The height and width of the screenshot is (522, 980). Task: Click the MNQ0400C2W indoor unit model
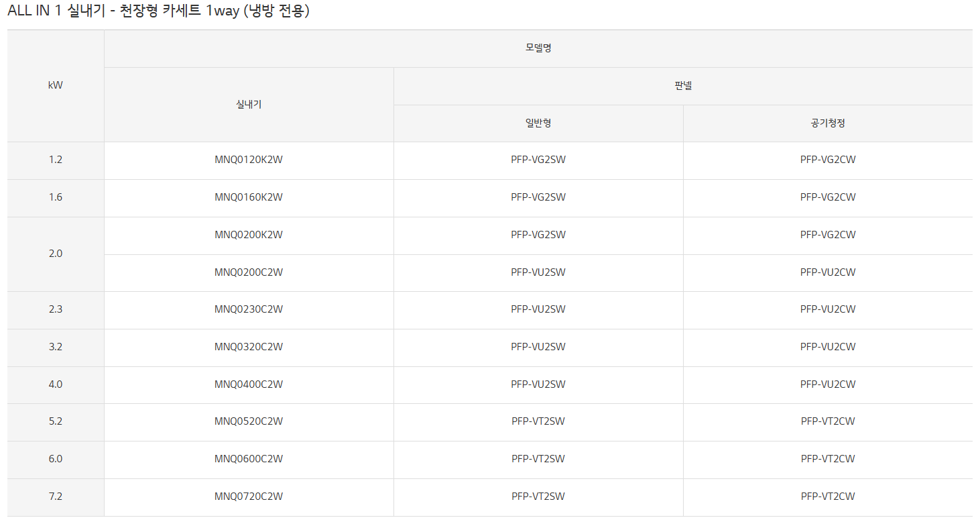tap(249, 384)
